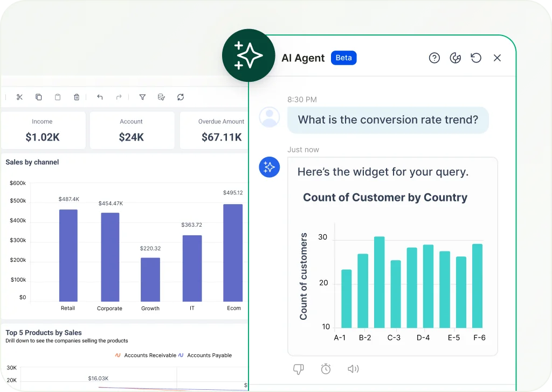The image size is (552, 392).
Task: Click the Delete trash icon
Action: point(77,97)
